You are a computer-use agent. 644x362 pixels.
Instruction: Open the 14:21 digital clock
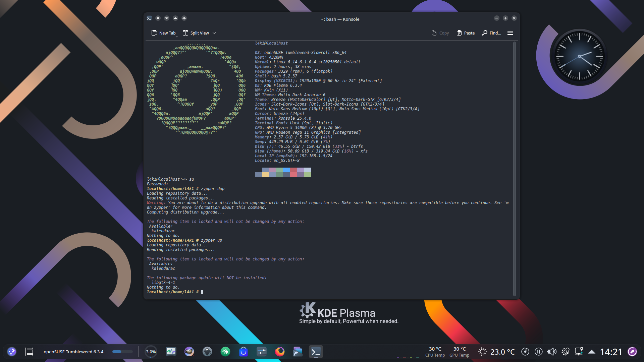[611, 352]
